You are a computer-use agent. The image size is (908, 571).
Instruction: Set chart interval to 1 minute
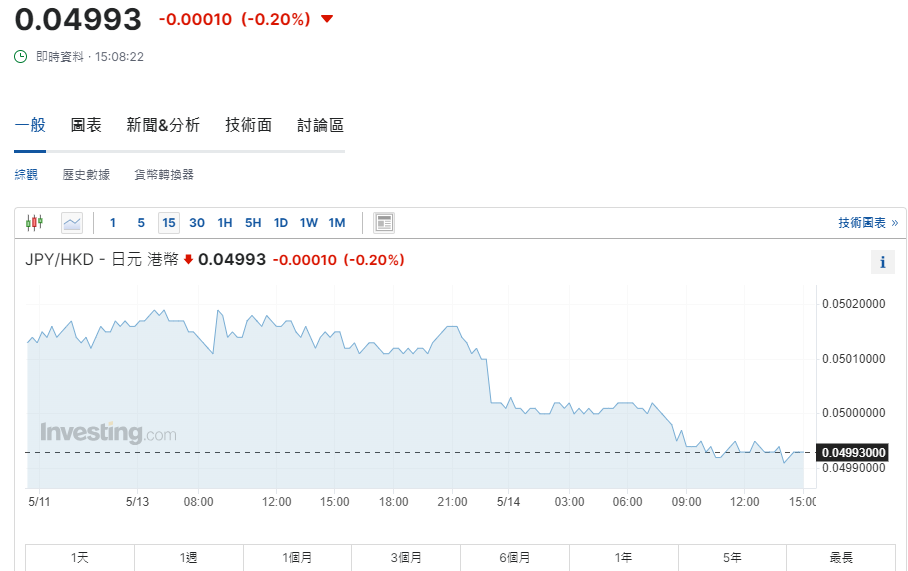coord(113,223)
